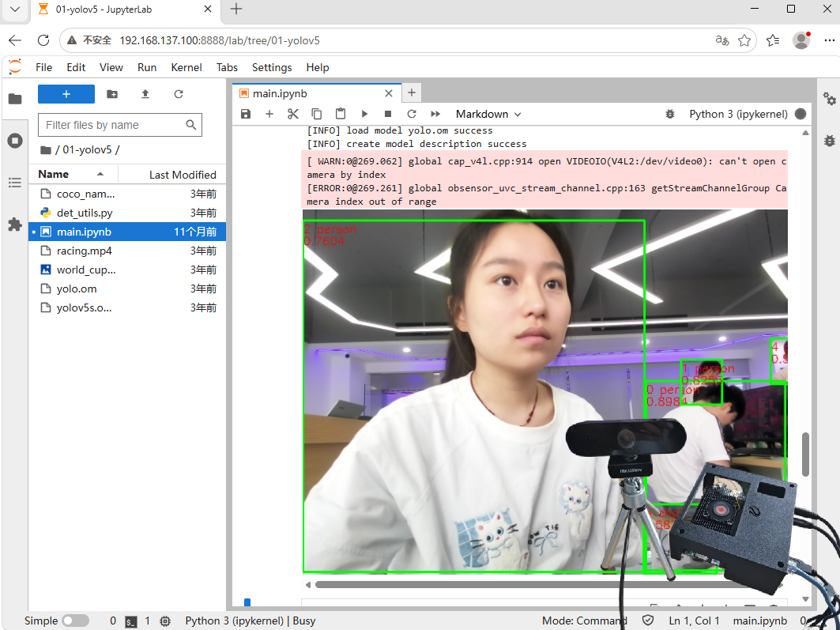The height and width of the screenshot is (630, 840).
Task: Open the Extension Manager puzzle icon
Action: [15, 224]
